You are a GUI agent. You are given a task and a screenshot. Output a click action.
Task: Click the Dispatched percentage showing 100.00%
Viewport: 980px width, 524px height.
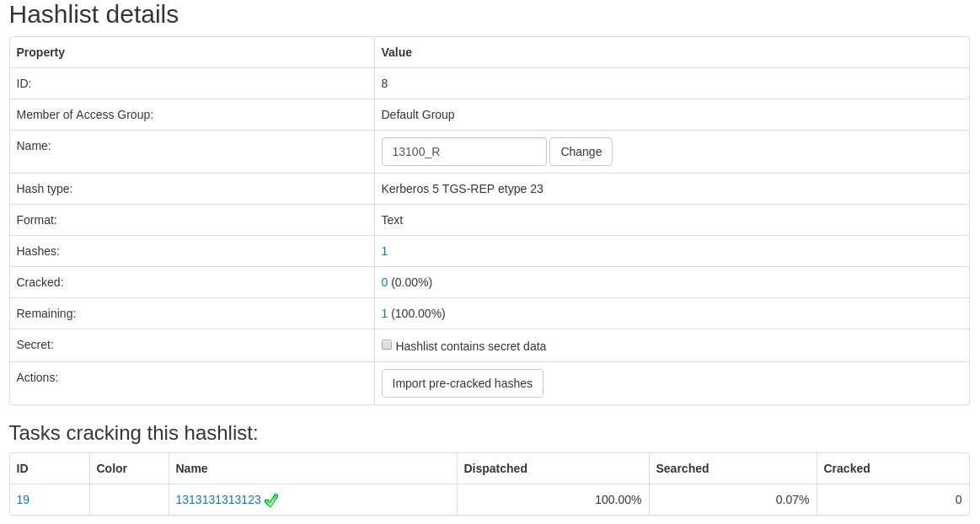pyautogui.click(x=619, y=500)
